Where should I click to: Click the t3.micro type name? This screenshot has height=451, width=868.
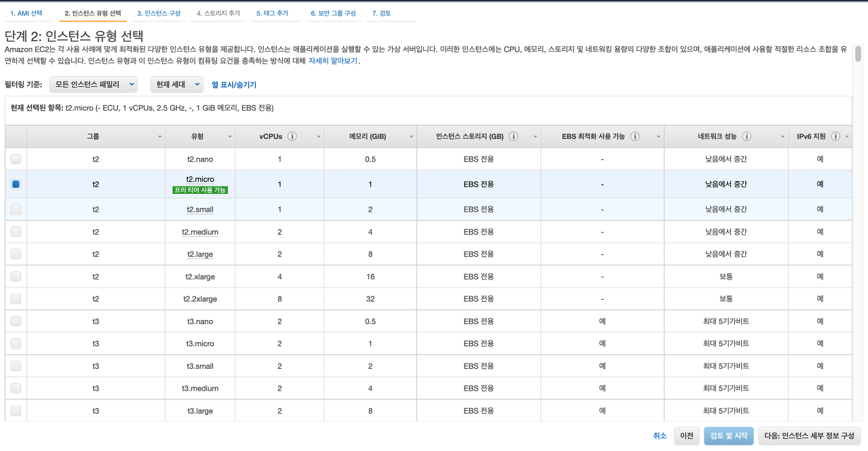(x=200, y=344)
